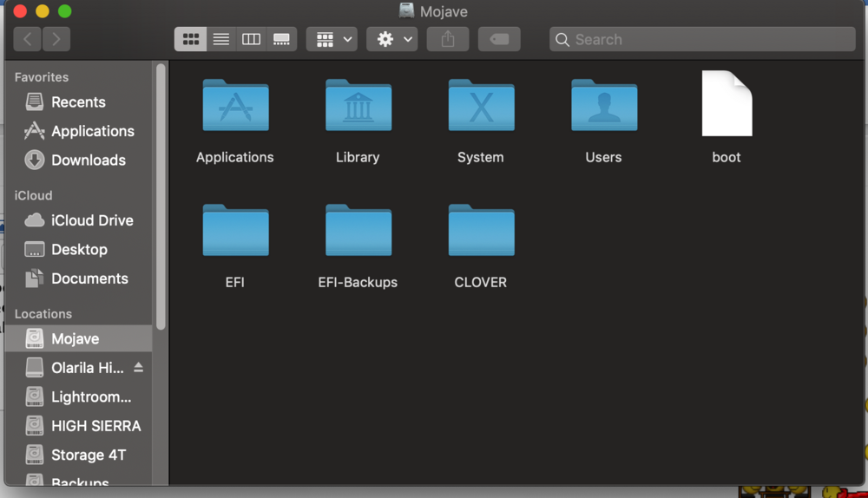Go forward with the right arrow
Image resolution: width=868 pixels, height=498 pixels.
click(56, 39)
